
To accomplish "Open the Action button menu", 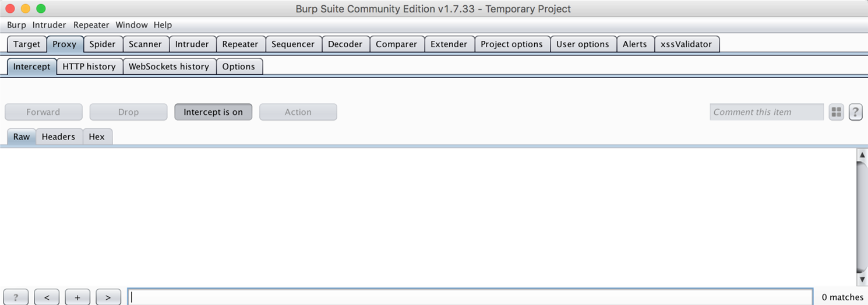I will point(298,112).
